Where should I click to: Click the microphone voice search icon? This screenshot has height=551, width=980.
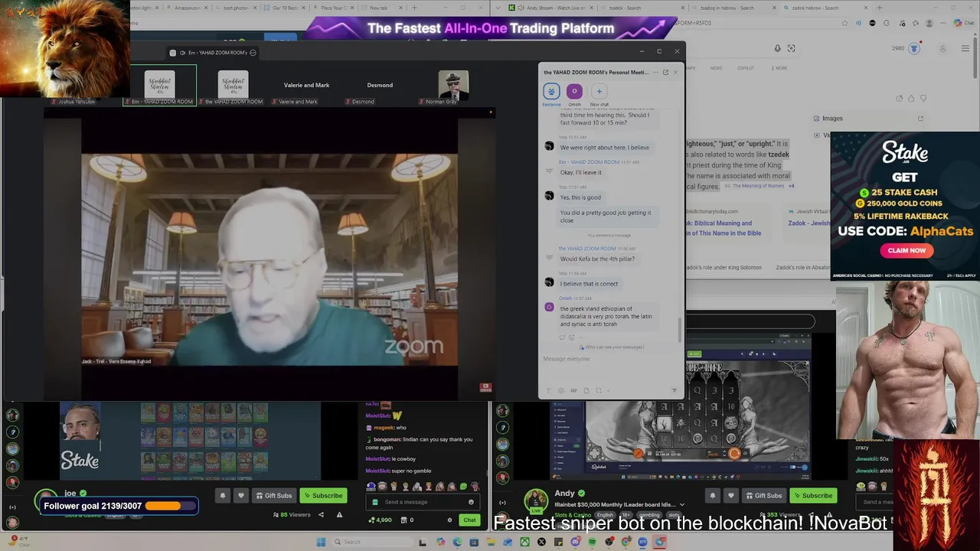(777, 48)
